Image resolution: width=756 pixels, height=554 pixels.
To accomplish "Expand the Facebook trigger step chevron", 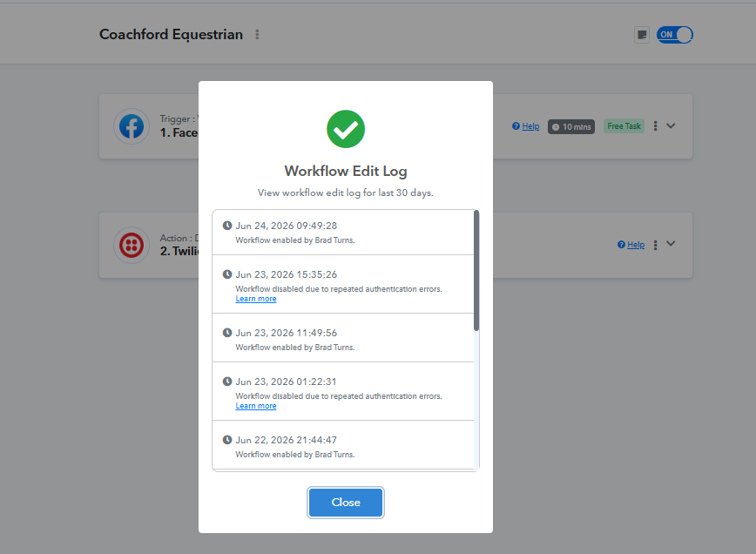I will [671, 125].
